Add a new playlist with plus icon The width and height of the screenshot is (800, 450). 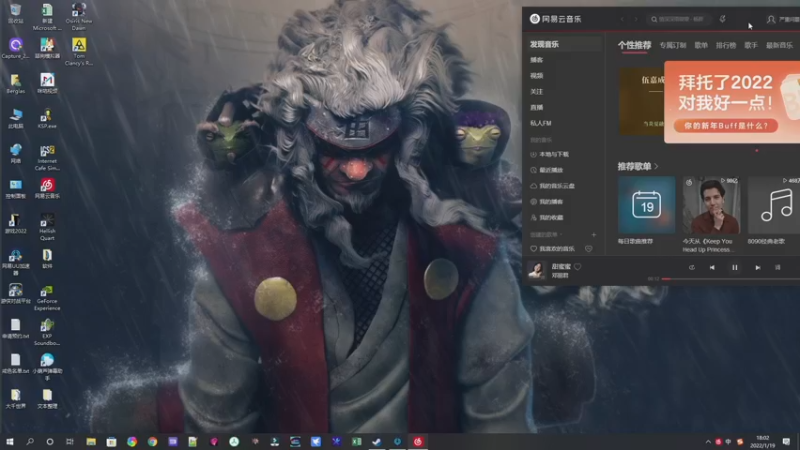(x=593, y=235)
